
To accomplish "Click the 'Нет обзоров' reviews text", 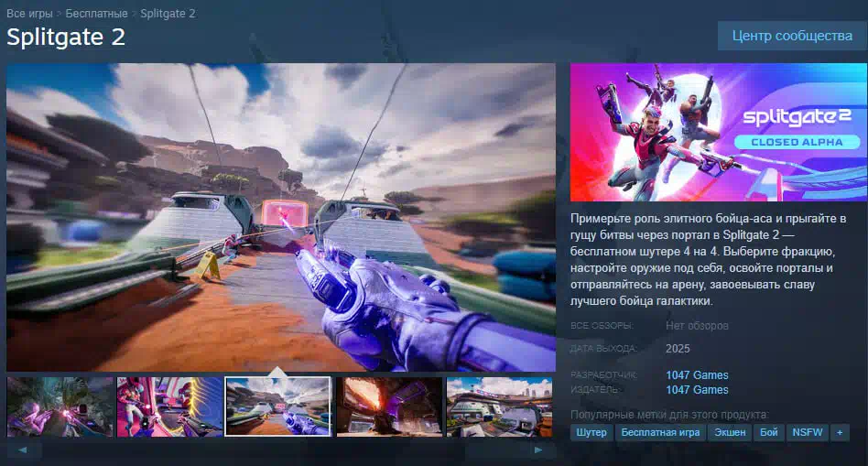I will 697,326.
